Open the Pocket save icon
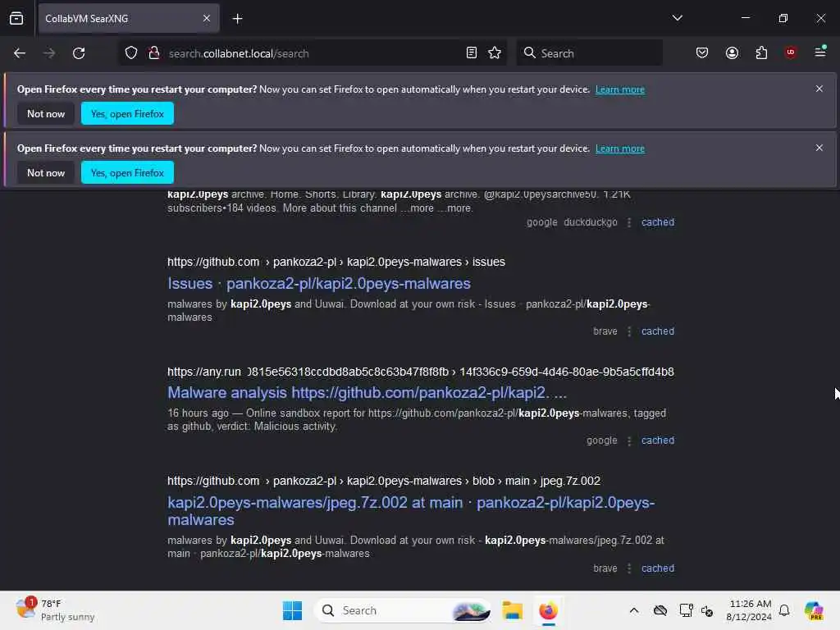 pyautogui.click(x=702, y=53)
